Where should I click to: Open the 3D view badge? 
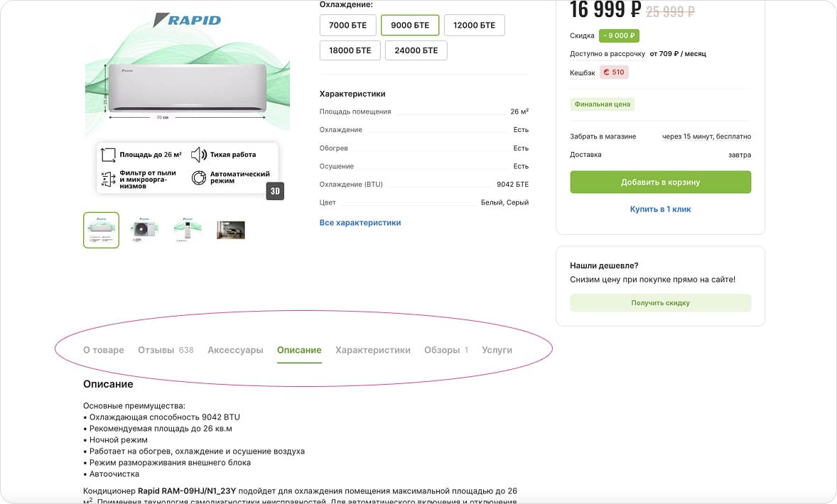pos(275,192)
